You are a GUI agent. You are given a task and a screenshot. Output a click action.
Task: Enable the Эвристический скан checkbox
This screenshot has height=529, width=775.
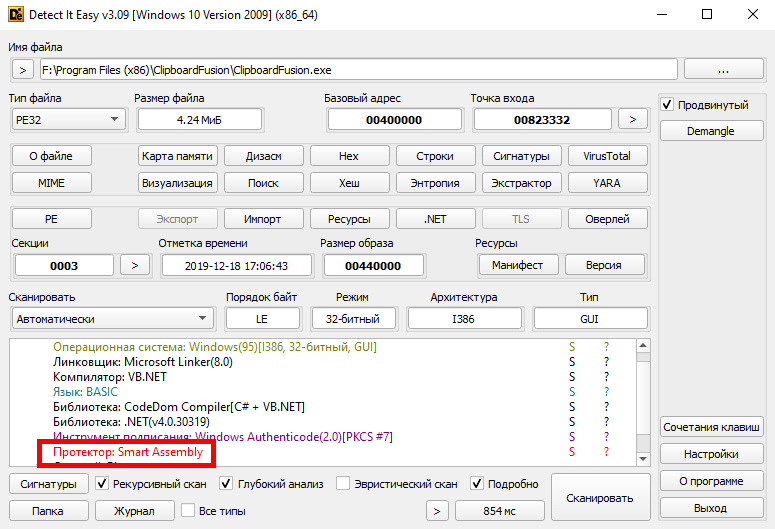click(343, 484)
